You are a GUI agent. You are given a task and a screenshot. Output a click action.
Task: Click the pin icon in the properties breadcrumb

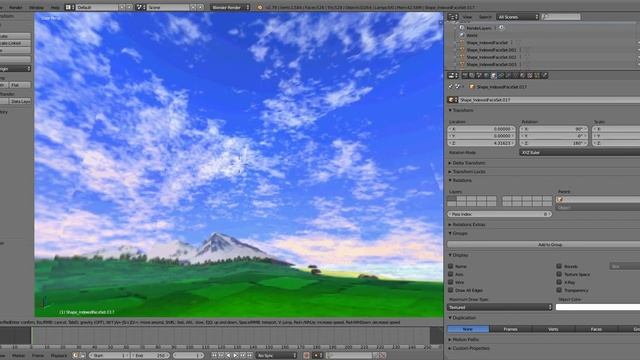point(451,87)
